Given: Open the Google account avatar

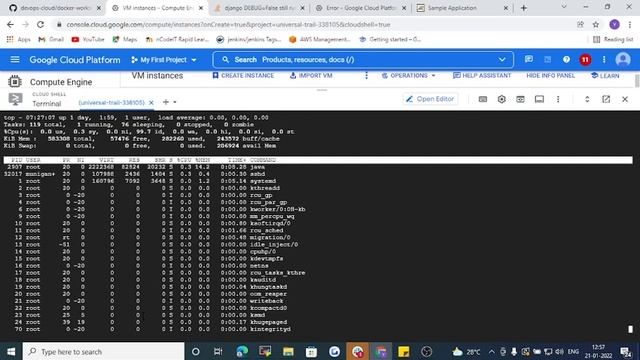Looking at the screenshot, I should point(622,60).
